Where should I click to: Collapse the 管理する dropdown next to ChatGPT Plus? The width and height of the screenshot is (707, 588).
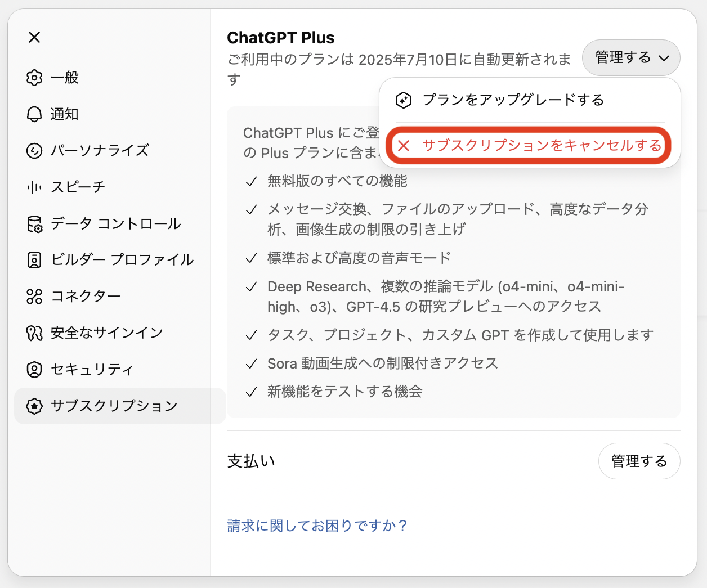631,57
